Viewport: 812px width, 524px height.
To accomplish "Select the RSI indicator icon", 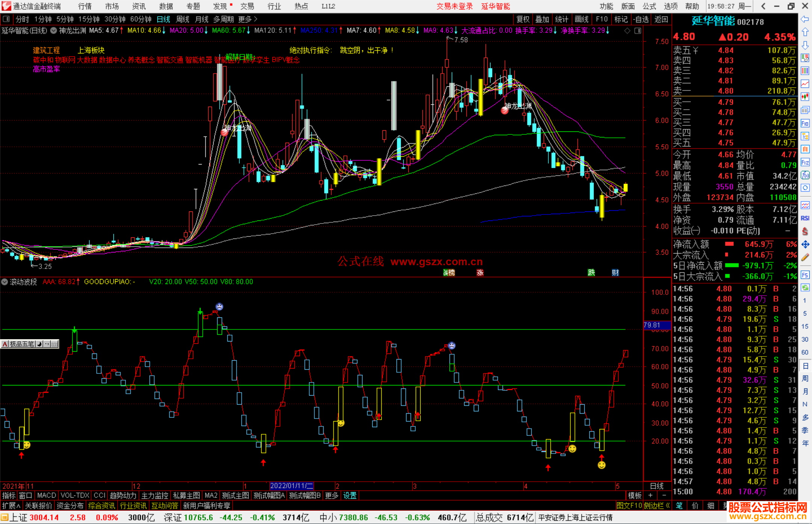I will (x=805, y=218).
